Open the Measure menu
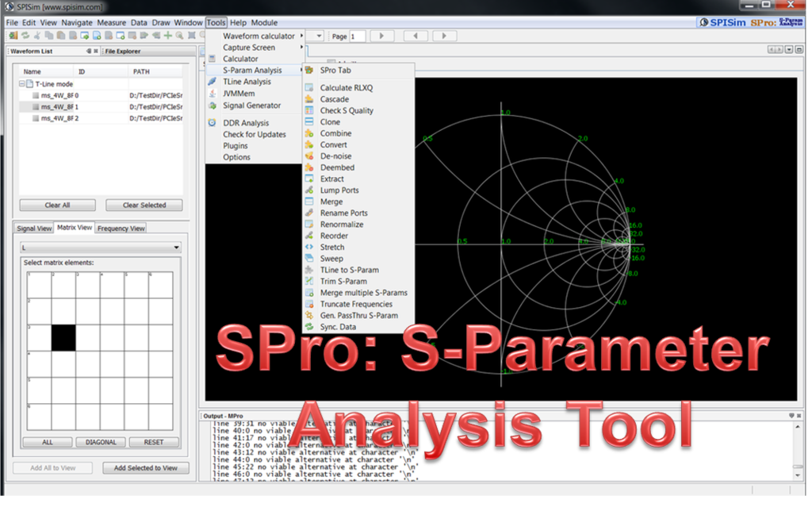Screen dimensions: 812x507 [111, 23]
